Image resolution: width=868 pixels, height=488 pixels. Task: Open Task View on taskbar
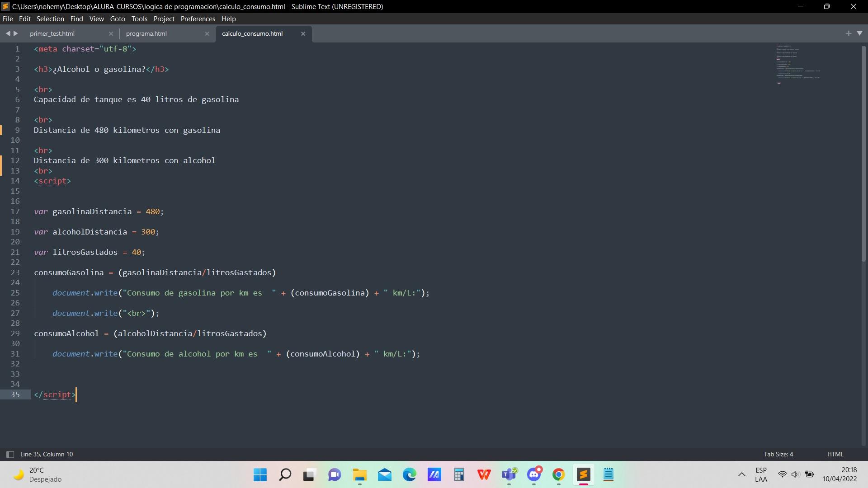tap(309, 474)
